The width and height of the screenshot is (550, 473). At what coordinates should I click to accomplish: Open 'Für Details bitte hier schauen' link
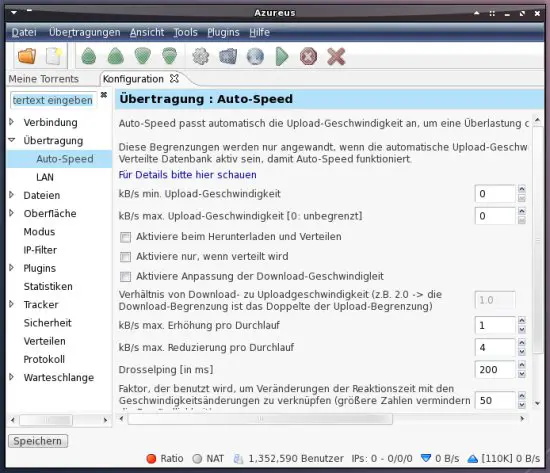(x=187, y=175)
